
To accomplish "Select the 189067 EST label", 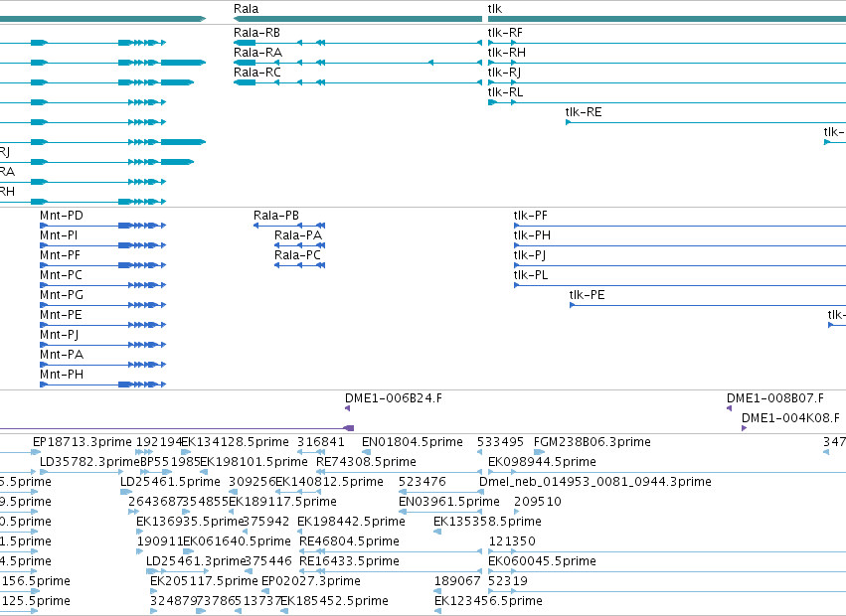I will coord(457,581).
